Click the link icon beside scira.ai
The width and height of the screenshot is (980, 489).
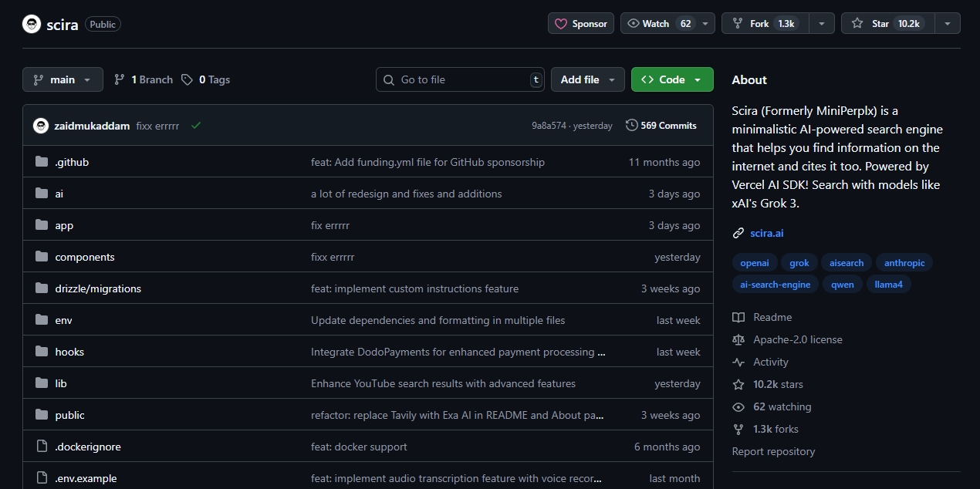tap(738, 233)
